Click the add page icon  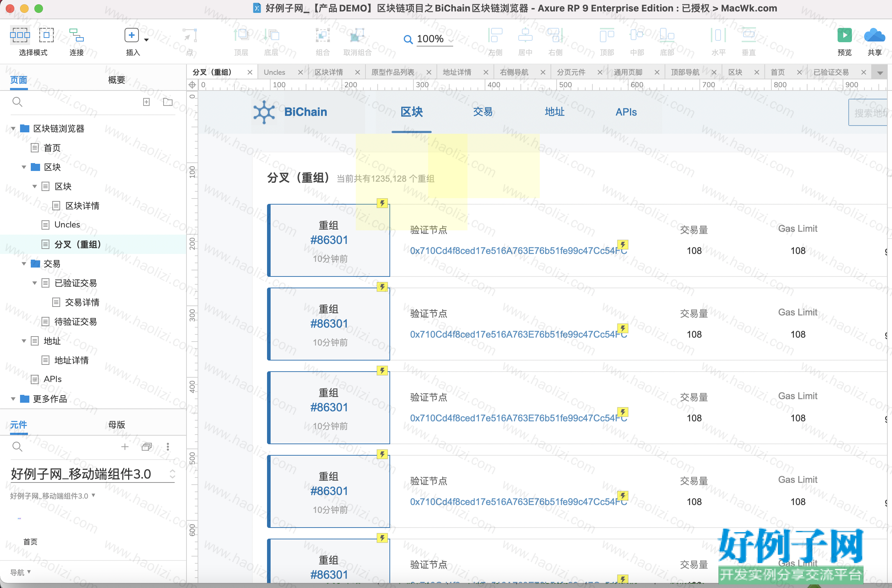(x=146, y=102)
